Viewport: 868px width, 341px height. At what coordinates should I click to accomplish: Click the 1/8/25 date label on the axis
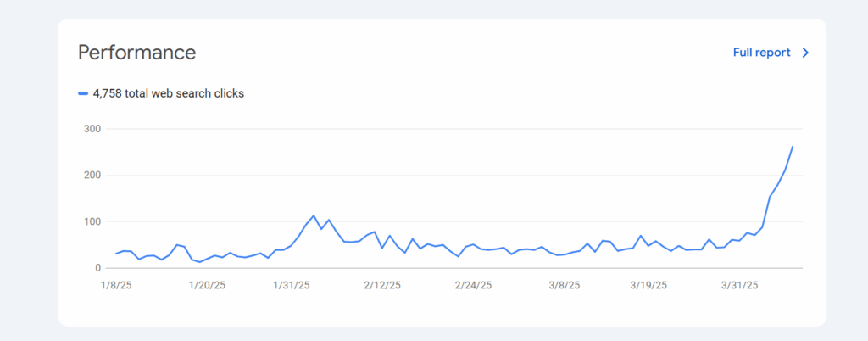(x=116, y=285)
